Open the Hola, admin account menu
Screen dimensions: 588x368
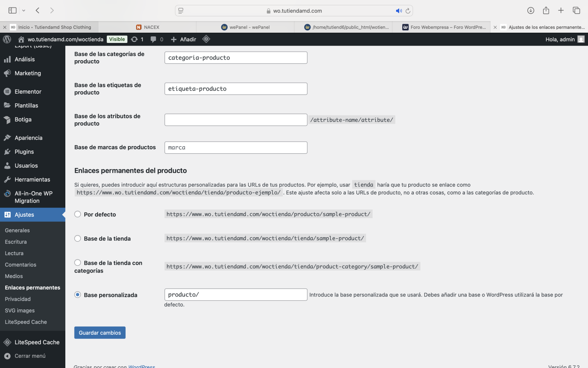565,39
